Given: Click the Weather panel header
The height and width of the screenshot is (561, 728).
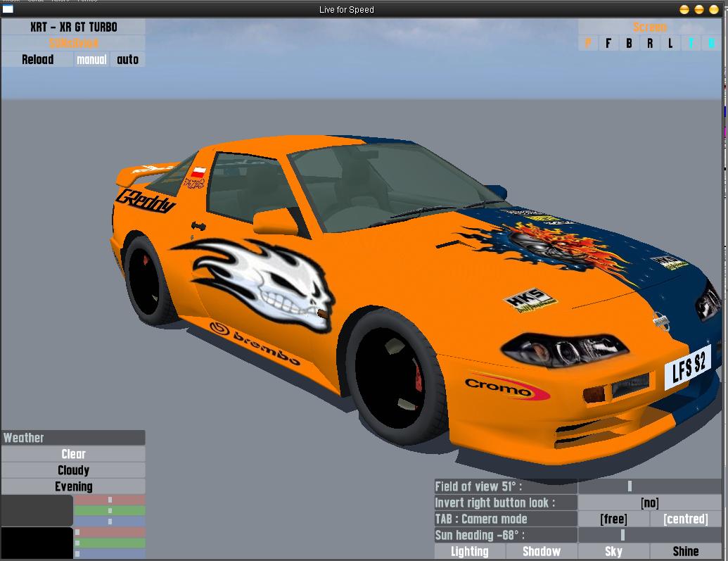Looking at the screenshot, I should tap(73, 438).
